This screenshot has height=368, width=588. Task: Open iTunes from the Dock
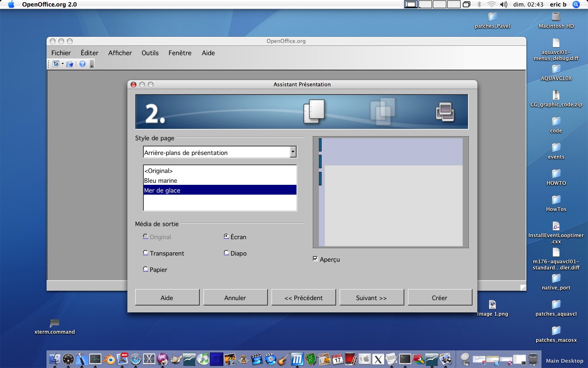[203, 359]
